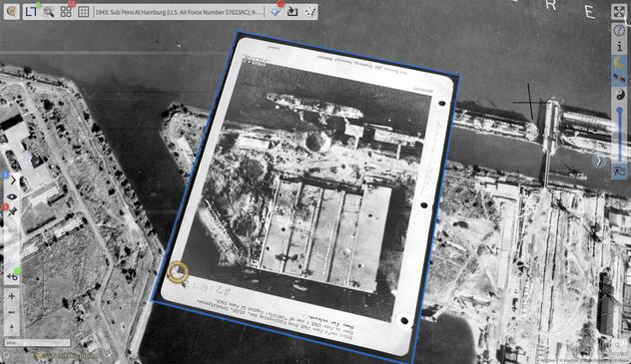Select the overlapping frames icon in toolbar
This screenshot has height=364, width=631.
coord(31,12)
